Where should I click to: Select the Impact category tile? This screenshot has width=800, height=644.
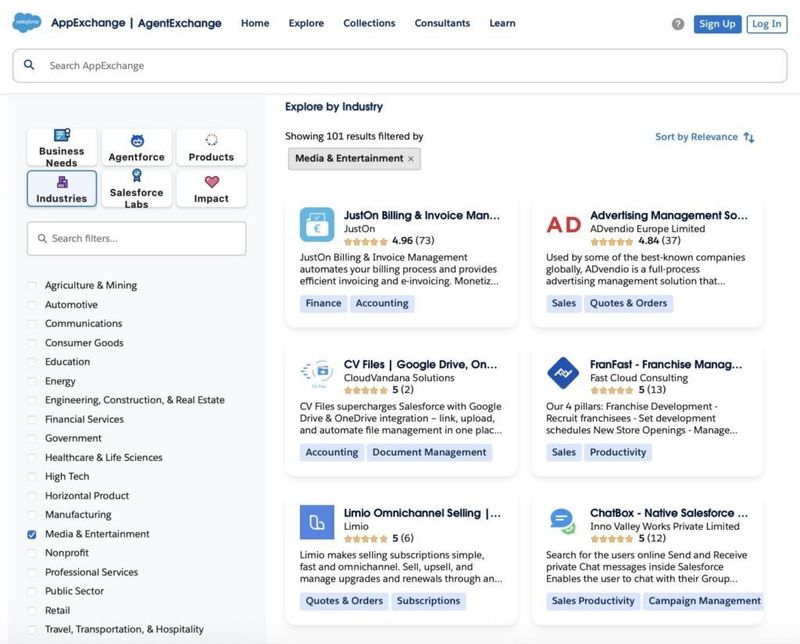tap(211, 189)
